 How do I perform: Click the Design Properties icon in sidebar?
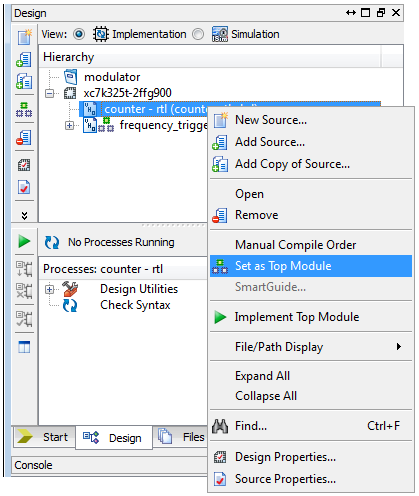click(x=24, y=165)
